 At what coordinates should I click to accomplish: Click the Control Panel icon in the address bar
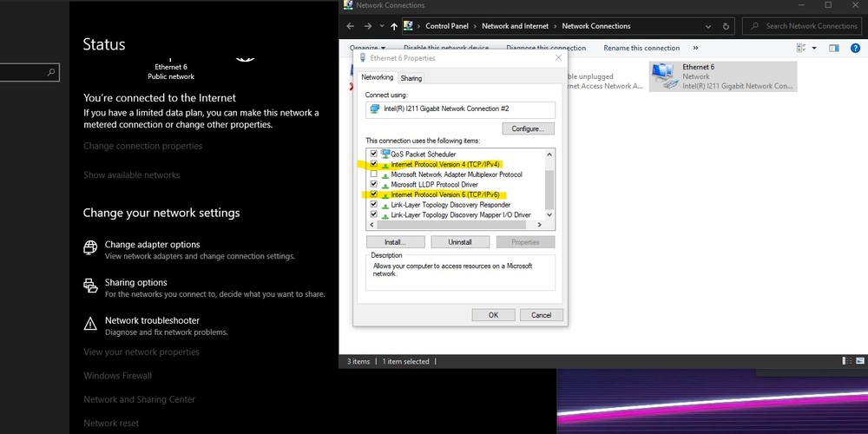pyautogui.click(x=408, y=25)
